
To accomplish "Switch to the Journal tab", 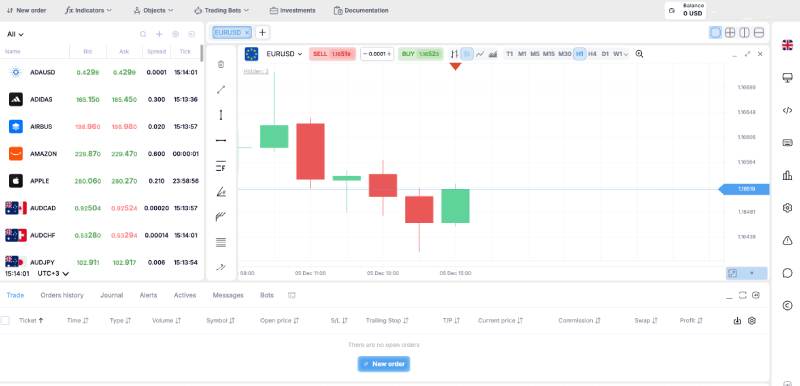I will click(111, 295).
